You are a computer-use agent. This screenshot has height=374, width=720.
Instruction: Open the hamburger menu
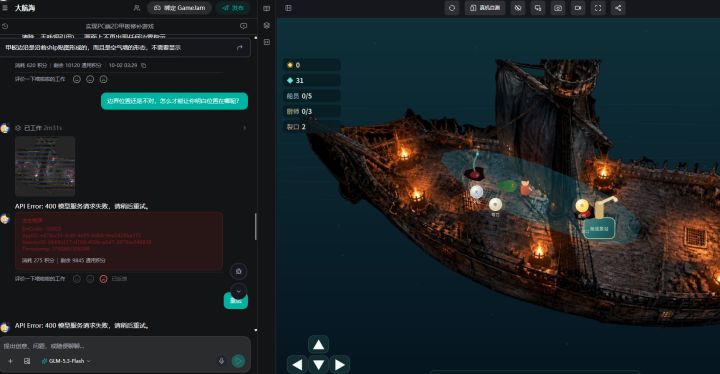[5, 8]
